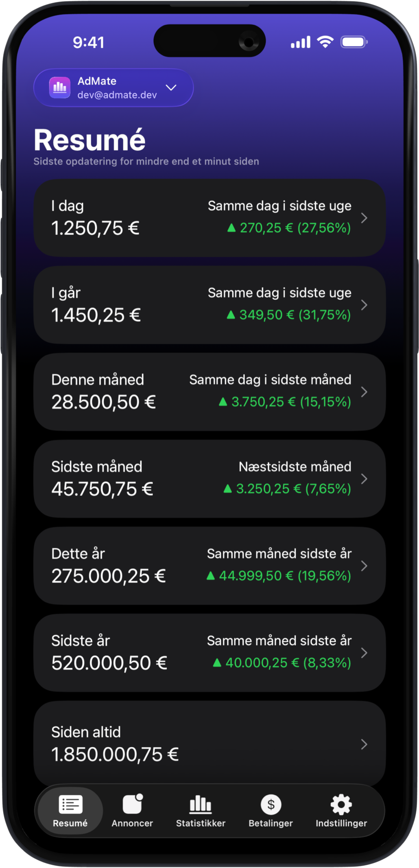This screenshot has width=419, height=868.
Task: Expand the I går row chevron
Action: [x=364, y=305]
